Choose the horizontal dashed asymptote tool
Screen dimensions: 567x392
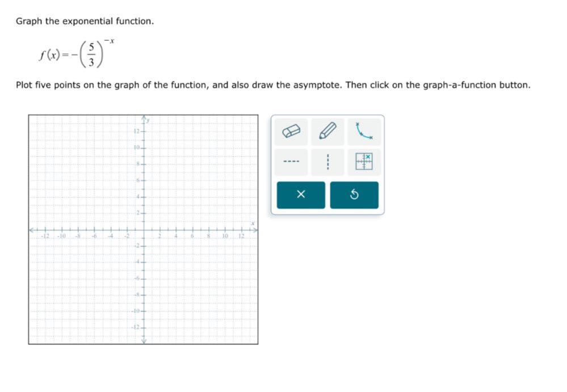pos(291,162)
